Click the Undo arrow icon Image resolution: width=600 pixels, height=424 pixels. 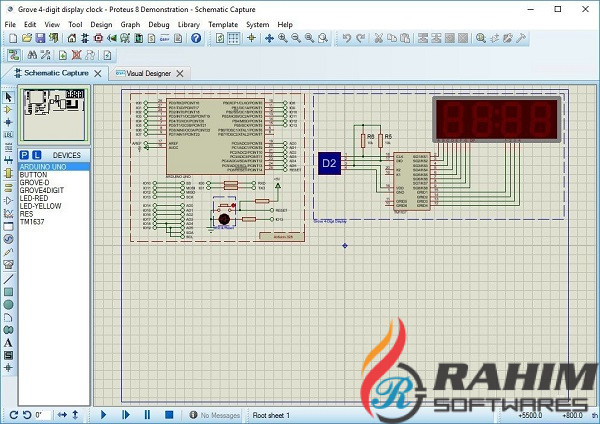pos(346,38)
